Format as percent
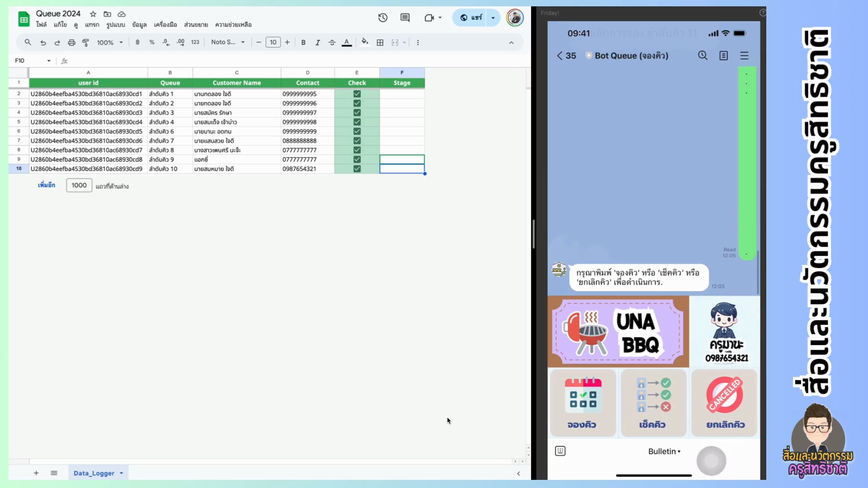 [152, 42]
